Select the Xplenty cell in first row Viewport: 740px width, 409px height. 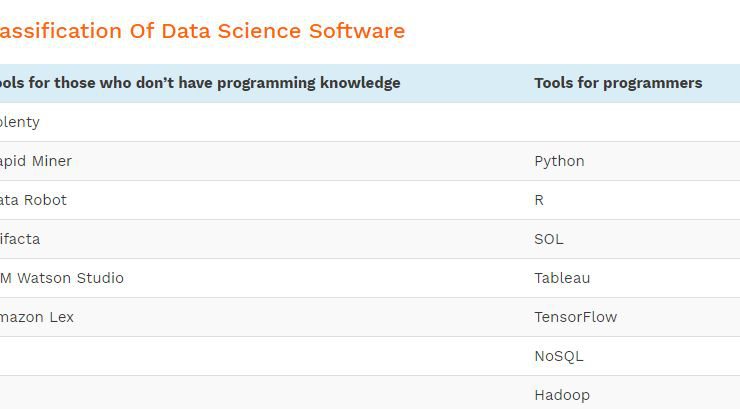(x=20, y=122)
